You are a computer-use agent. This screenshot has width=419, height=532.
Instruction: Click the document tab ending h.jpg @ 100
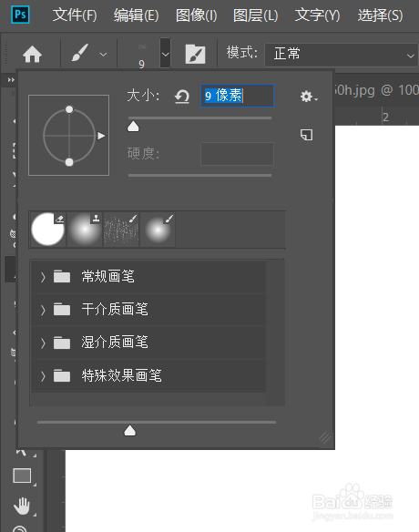[376, 90]
